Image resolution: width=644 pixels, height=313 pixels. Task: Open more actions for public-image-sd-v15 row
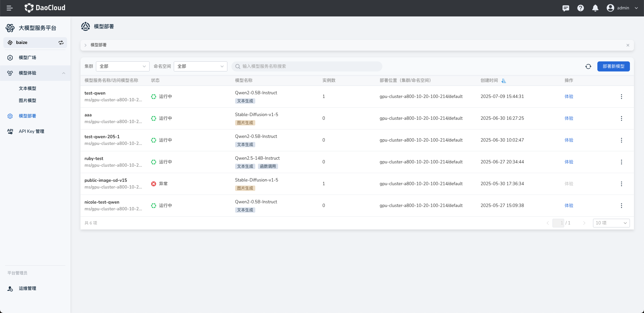[x=621, y=184]
